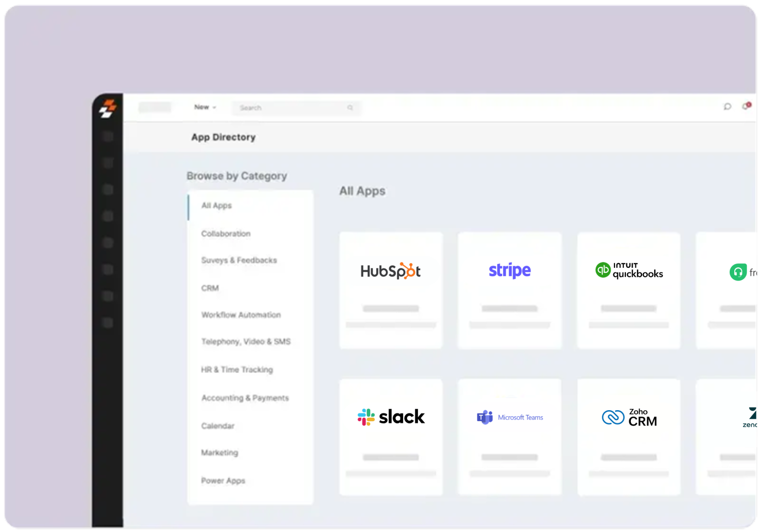View the Power Apps category
Viewport: 760px width, 532px height.
coord(223,481)
